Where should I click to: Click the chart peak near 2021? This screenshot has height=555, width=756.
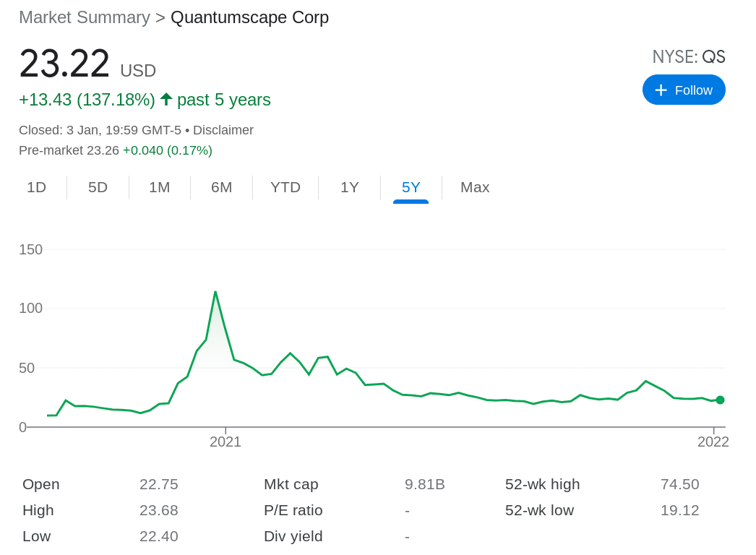click(215, 292)
